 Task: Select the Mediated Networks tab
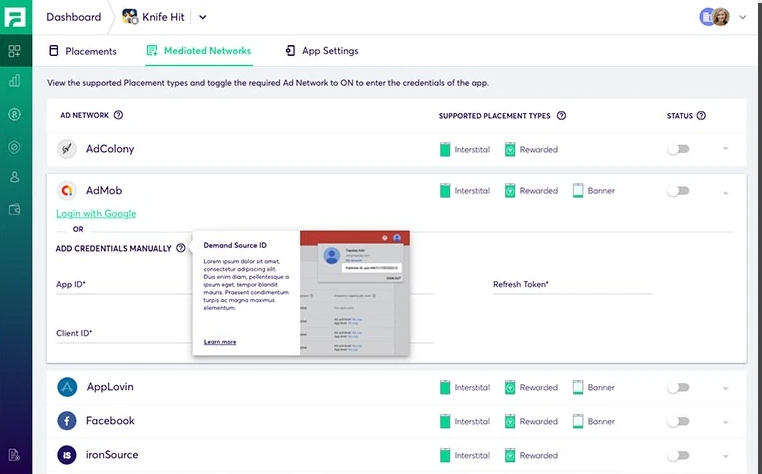(x=199, y=51)
